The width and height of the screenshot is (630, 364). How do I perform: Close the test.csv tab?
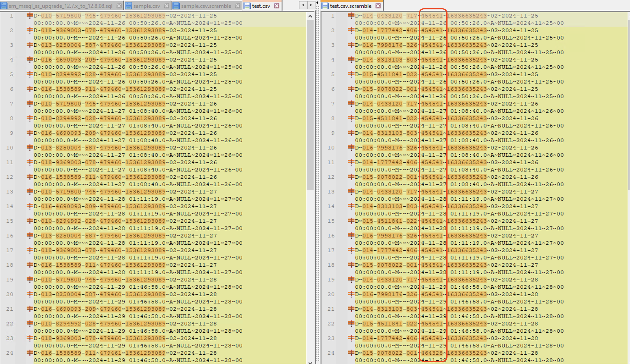click(x=276, y=6)
